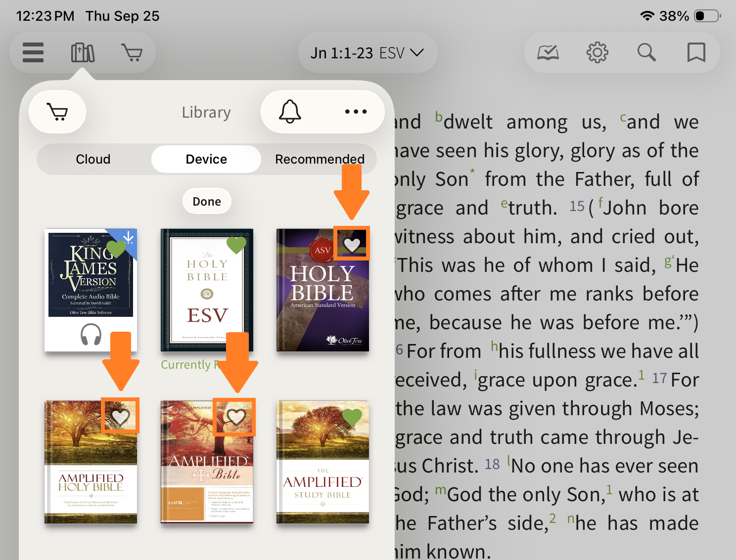Open the settings gear
The image size is (736, 560).
pos(597,52)
